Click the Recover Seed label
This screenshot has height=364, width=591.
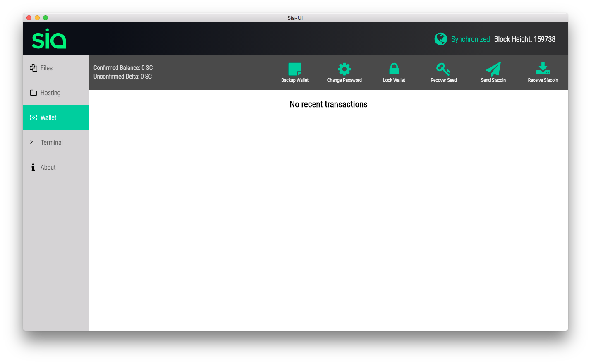click(x=444, y=80)
